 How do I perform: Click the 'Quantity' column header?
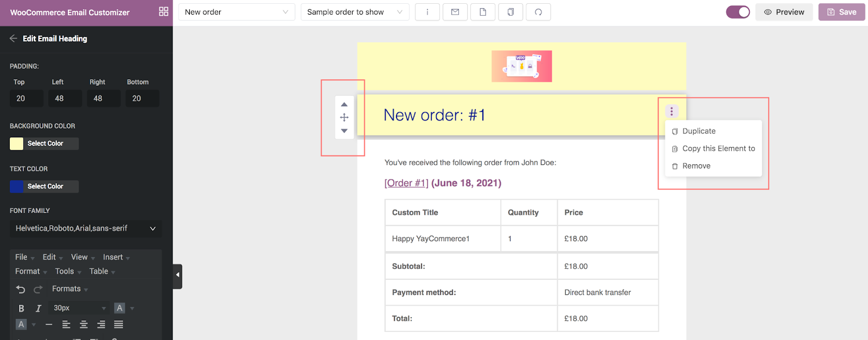(529, 213)
